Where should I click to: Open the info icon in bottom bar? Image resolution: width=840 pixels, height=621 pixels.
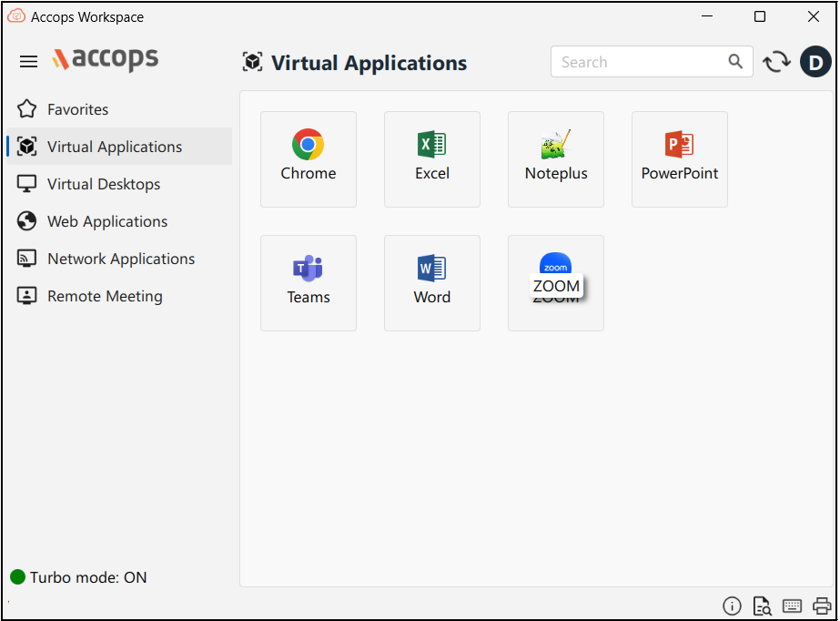tap(732, 606)
